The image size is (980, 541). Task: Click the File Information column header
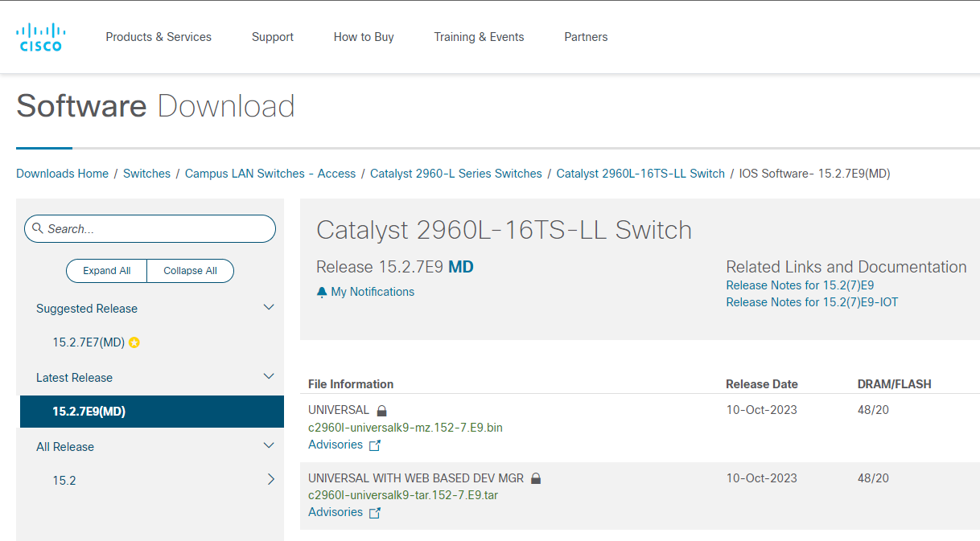point(351,384)
